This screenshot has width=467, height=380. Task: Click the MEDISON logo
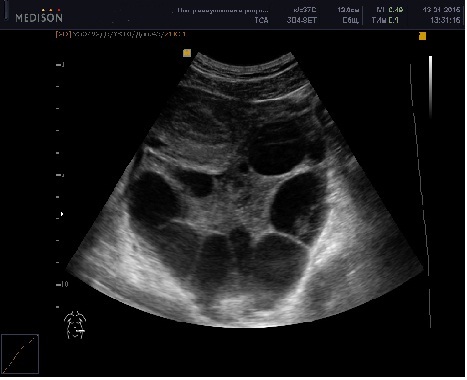(39, 16)
